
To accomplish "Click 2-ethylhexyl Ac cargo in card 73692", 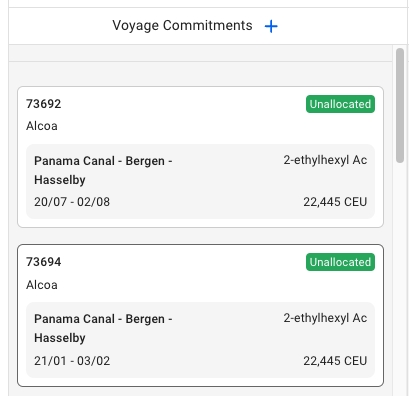I will tap(325, 160).
